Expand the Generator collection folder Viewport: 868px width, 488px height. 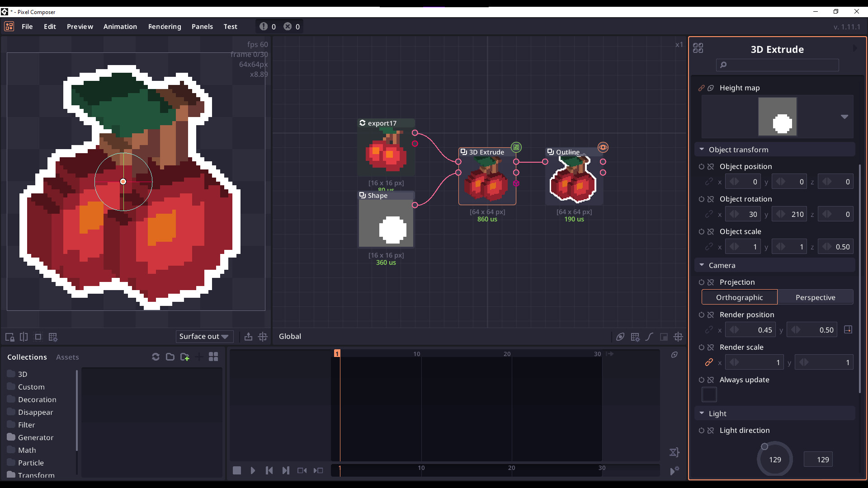pos(36,437)
